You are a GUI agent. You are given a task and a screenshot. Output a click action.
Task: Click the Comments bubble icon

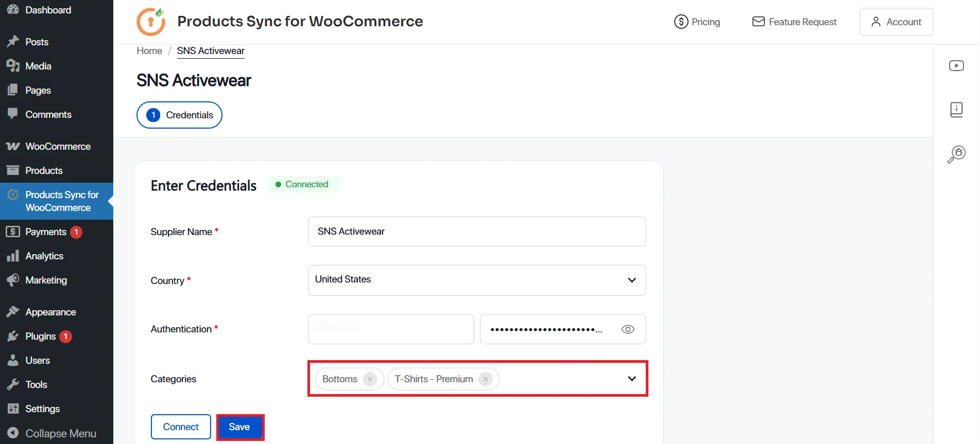coord(13,114)
